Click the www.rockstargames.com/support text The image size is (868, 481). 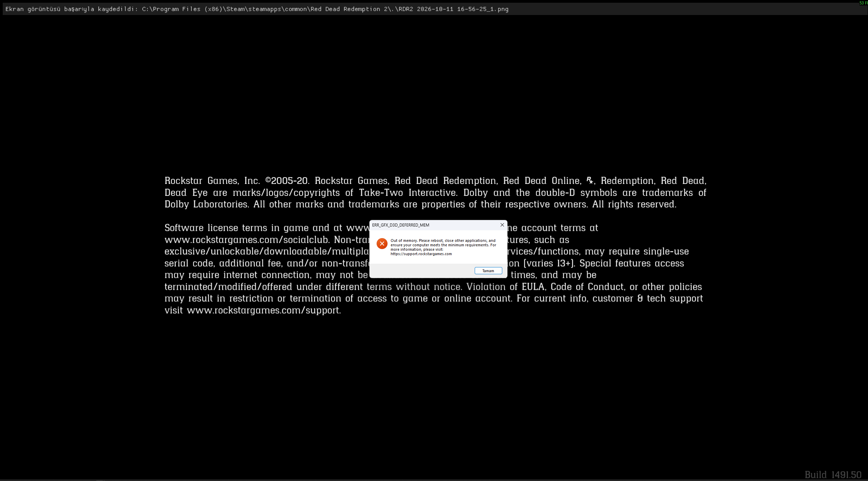[263, 310]
